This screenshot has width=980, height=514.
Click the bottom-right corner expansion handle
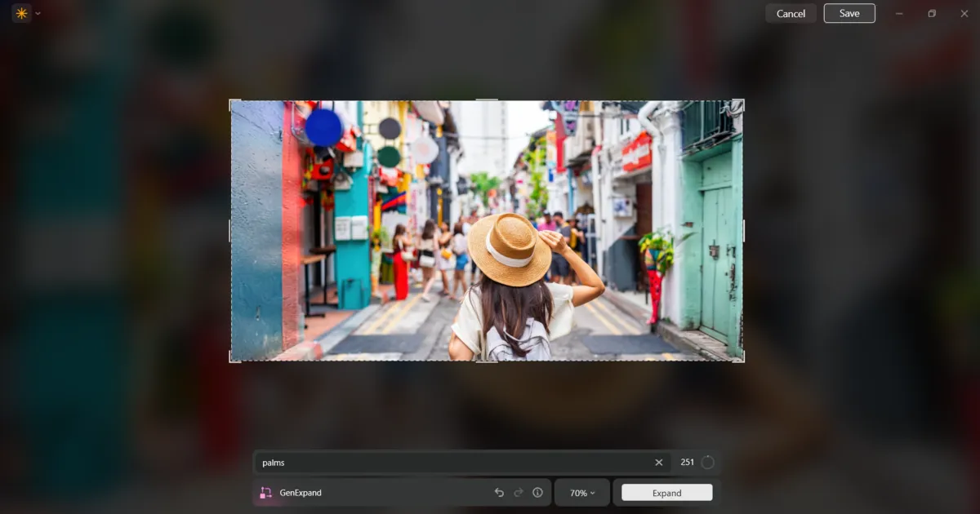pyautogui.click(x=742, y=363)
